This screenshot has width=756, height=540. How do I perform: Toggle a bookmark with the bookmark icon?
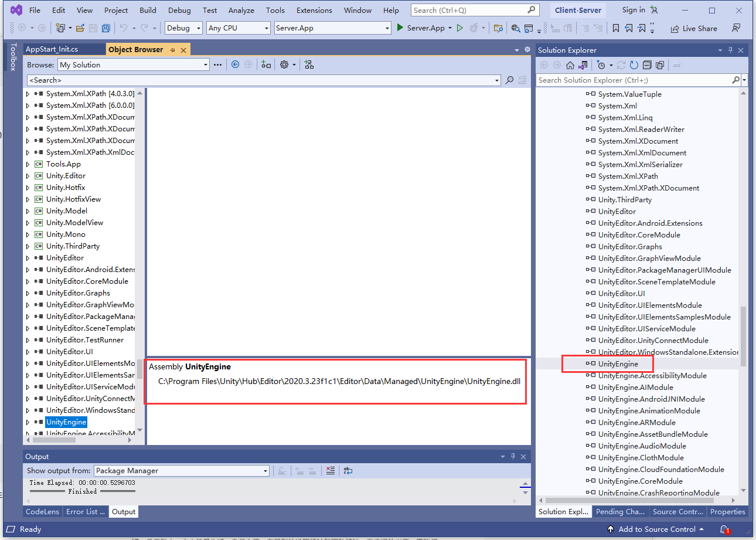615,28
